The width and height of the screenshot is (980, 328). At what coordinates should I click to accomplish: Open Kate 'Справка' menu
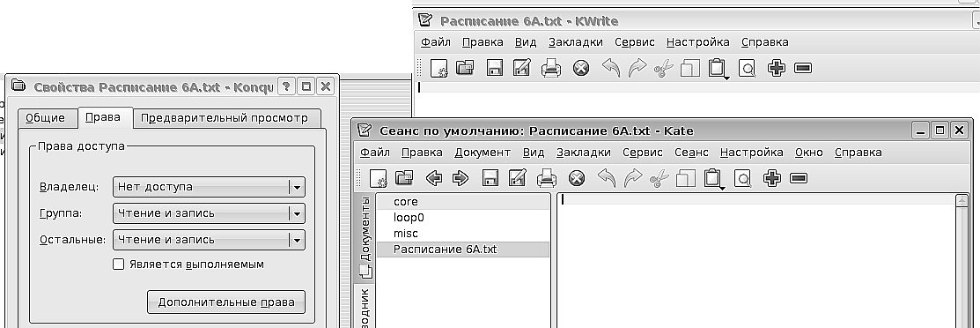(x=858, y=153)
